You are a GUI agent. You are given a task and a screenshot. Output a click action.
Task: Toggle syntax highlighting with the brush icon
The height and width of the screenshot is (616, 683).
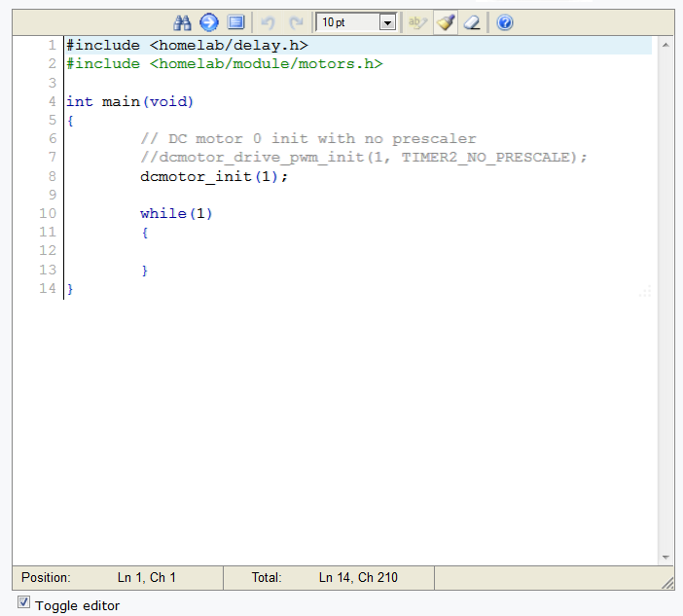446,22
